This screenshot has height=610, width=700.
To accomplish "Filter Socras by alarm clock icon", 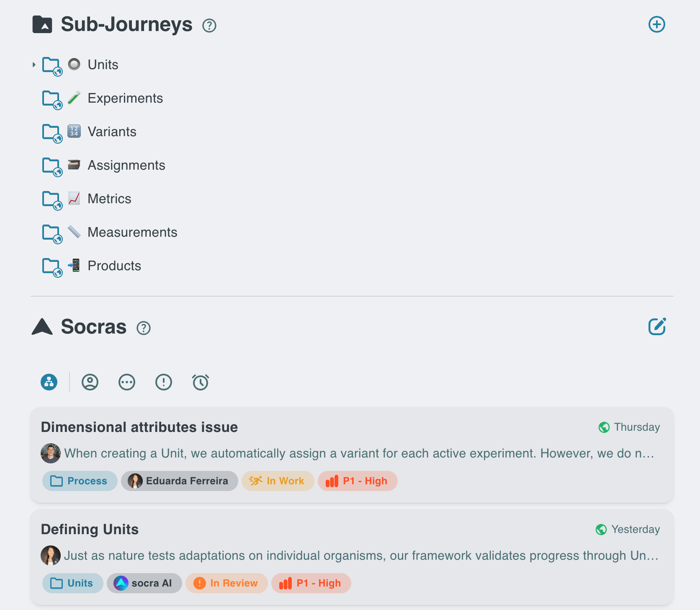I will click(x=201, y=382).
